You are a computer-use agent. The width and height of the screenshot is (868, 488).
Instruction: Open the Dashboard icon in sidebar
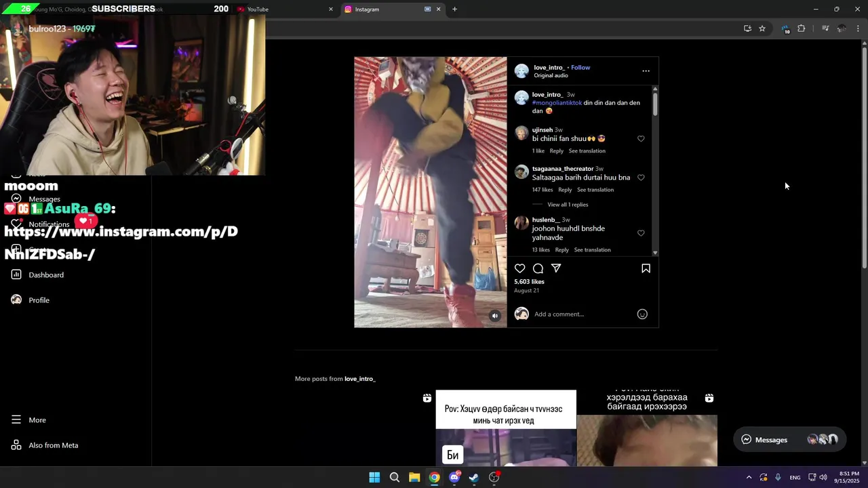coord(16,274)
